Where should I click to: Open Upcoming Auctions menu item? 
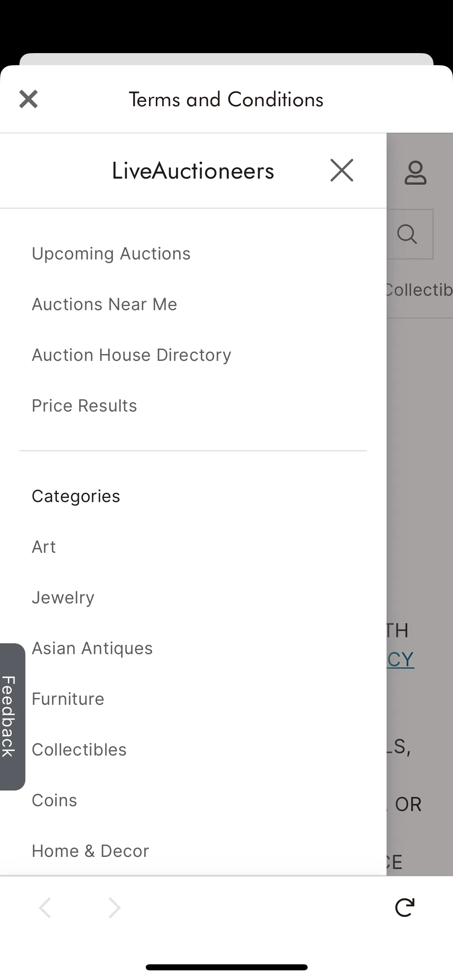[111, 254]
